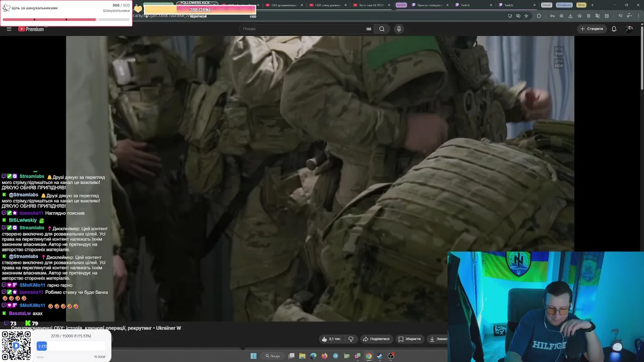Open the on-screen keyboard in search box
The height and width of the screenshot is (362, 644).
pos(369,29)
